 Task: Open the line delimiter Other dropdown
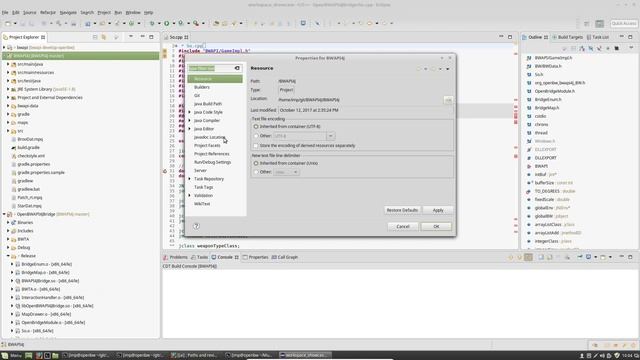click(x=295, y=172)
